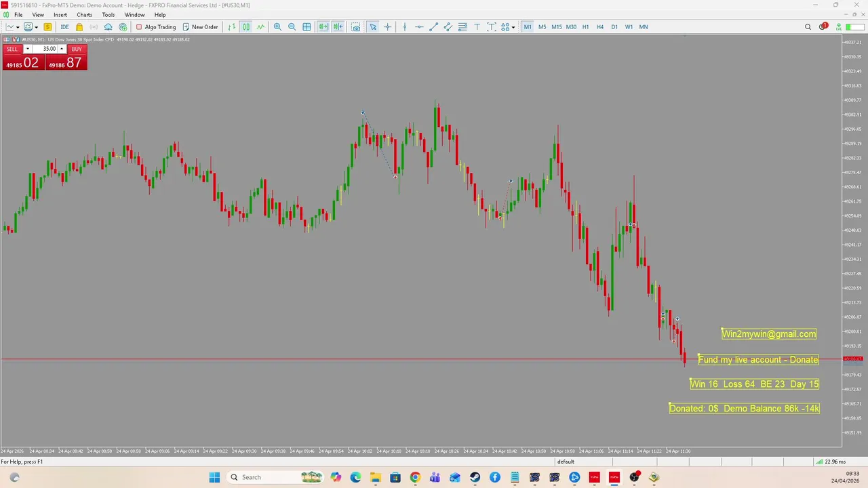Open the View menu
This screenshot has height=488, width=868.
38,15
